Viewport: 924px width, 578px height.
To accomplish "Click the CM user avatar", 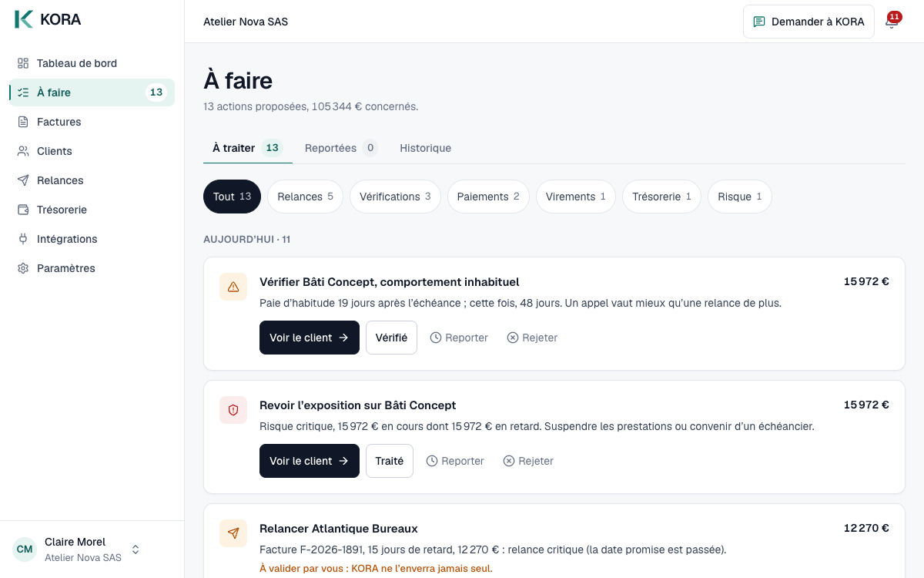I will 25,549.
